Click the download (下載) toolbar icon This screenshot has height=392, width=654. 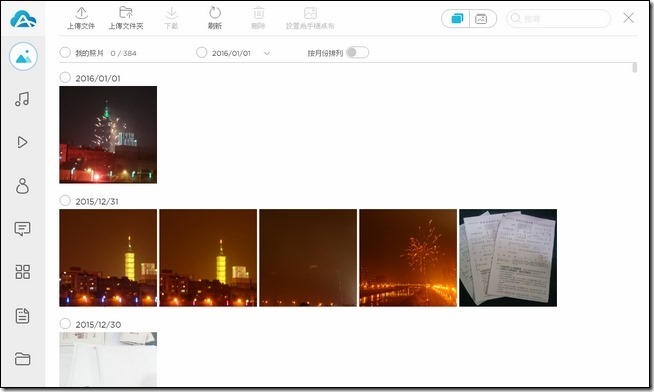pyautogui.click(x=171, y=13)
